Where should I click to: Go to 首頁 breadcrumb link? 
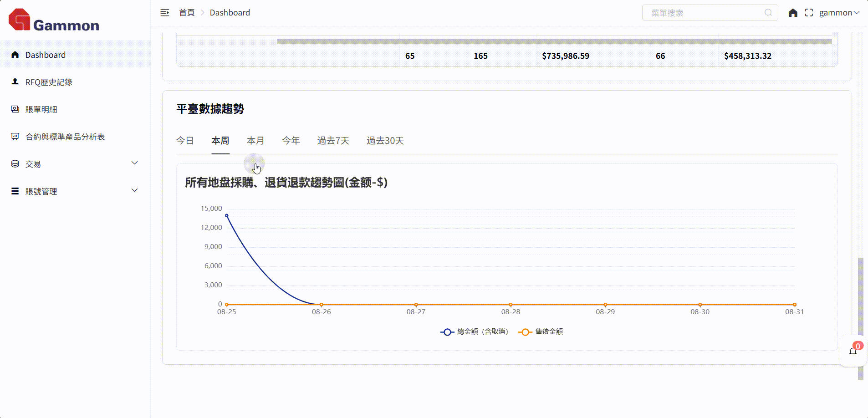tap(187, 13)
